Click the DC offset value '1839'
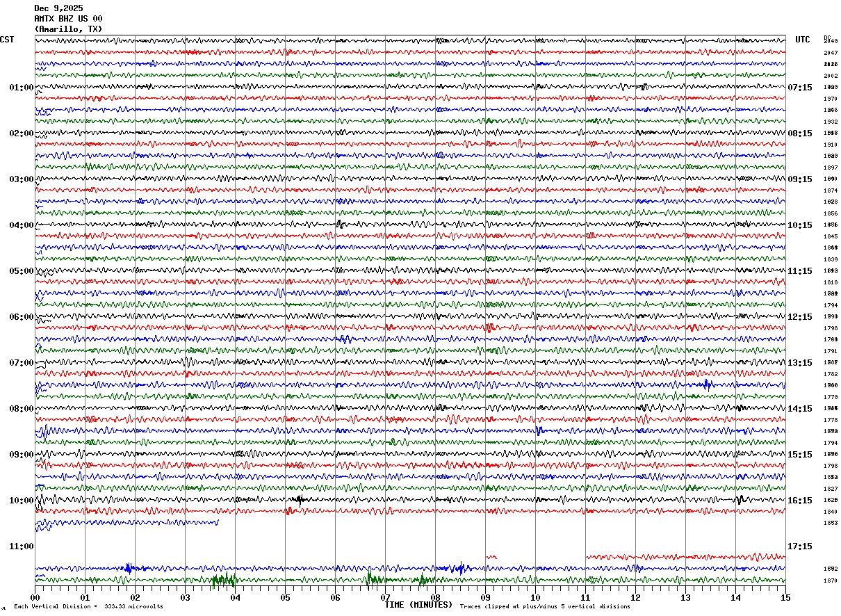This screenshot has width=841, height=616. (x=831, y=259)
